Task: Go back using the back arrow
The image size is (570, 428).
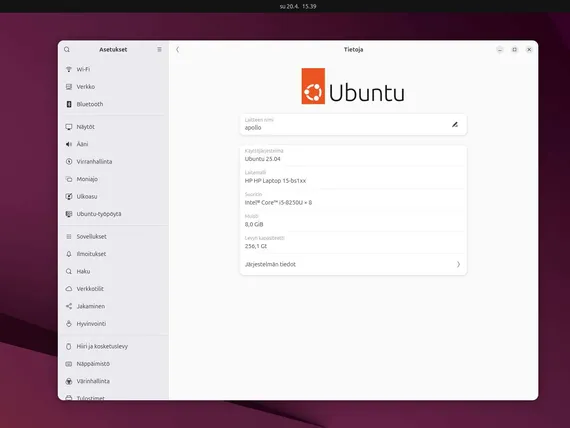Action: 177,49
